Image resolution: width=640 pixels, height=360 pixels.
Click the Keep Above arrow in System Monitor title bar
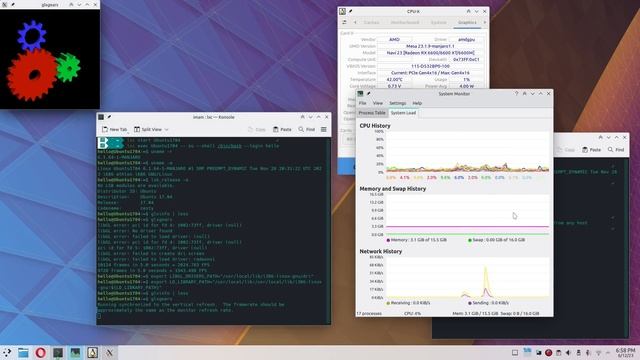524,94
